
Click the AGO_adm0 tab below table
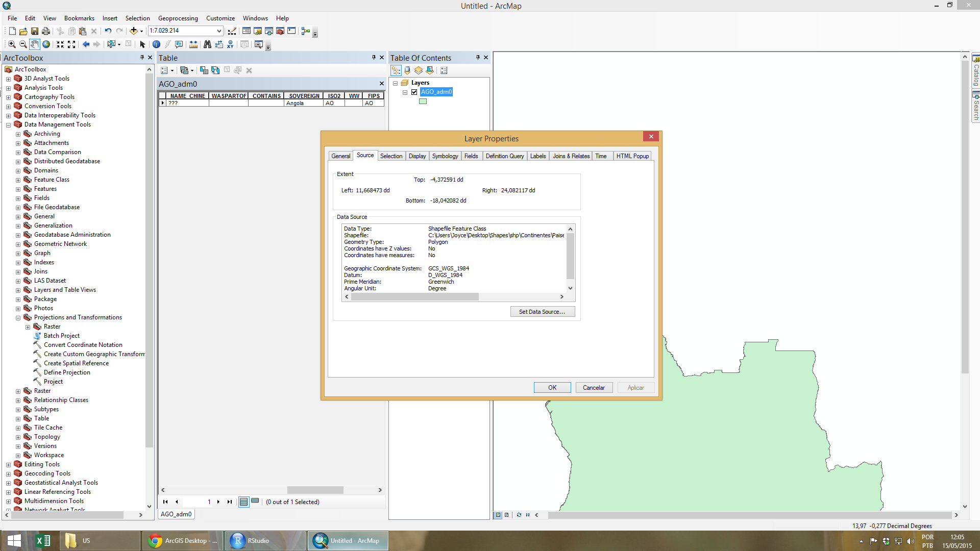[x=176, y=514]
